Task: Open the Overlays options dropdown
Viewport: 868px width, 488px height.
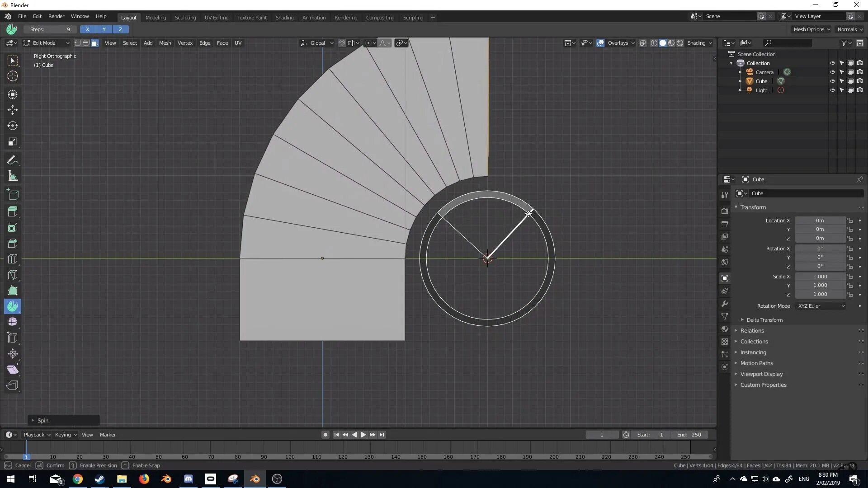Action: tap(621, 43)
